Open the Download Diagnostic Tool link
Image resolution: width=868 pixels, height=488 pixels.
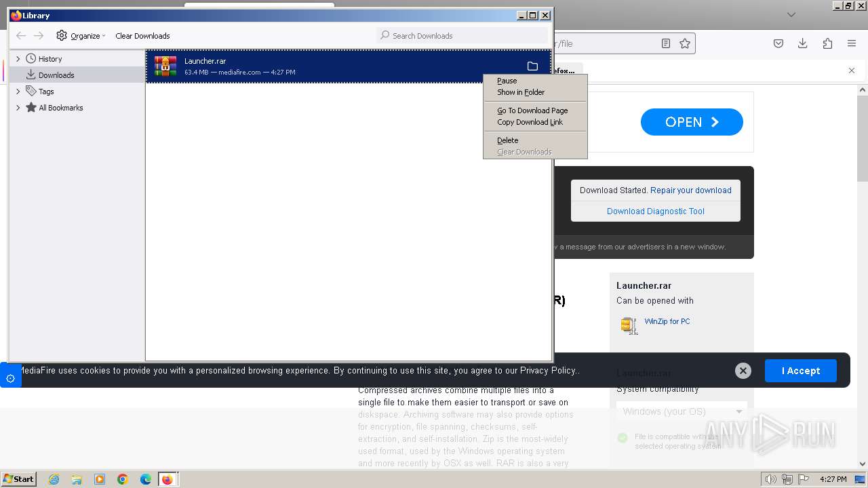(x=655, y=211)
